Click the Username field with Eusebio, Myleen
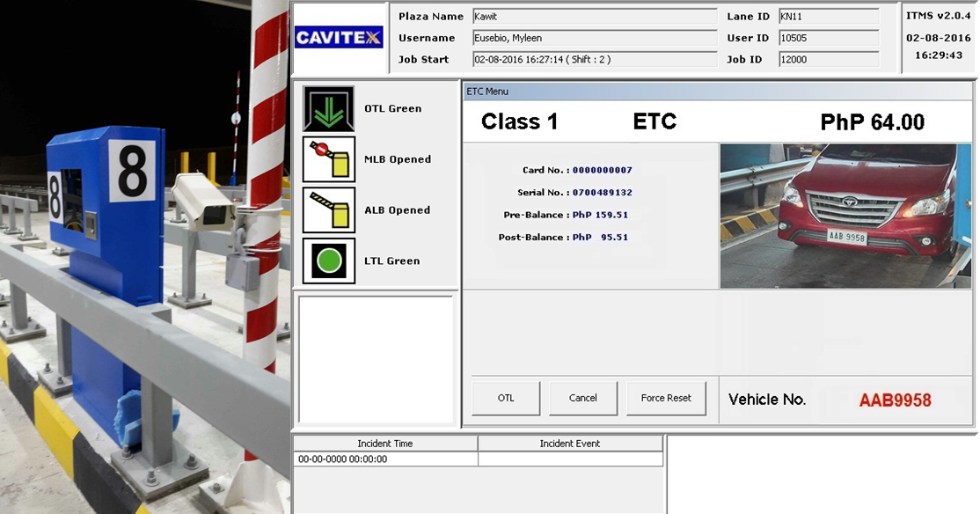 tap(595, 38)
